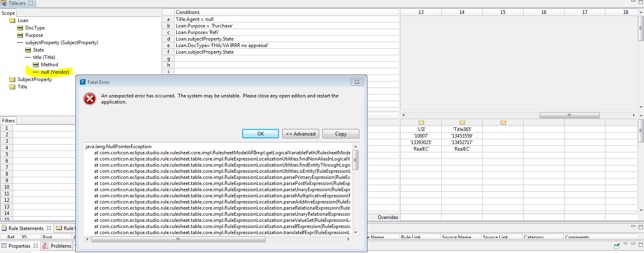Click the pin-to-selection icon in Properties view
644x253 pixels.
[x=617, y=246]
